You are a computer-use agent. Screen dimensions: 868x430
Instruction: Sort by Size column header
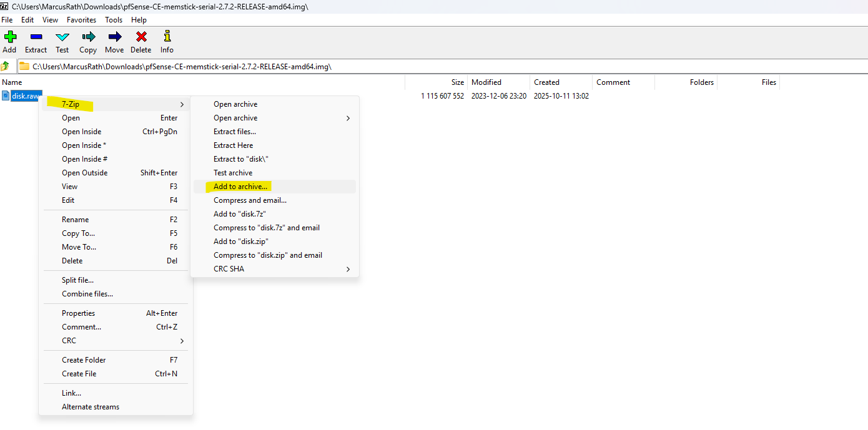436,82
